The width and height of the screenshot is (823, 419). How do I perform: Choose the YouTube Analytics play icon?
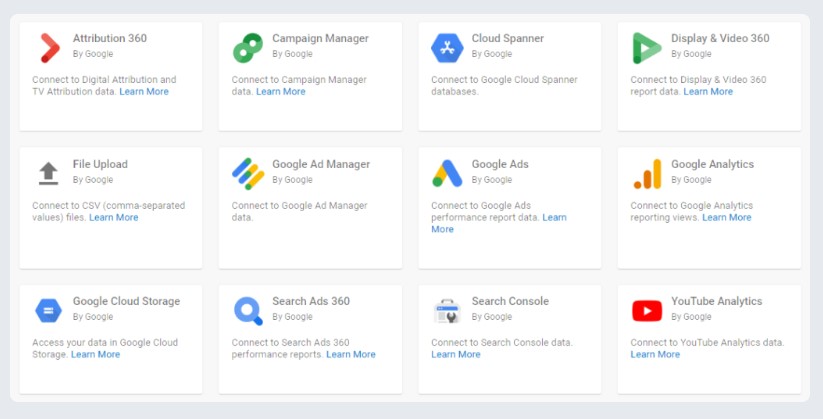[x=647, y=310]
